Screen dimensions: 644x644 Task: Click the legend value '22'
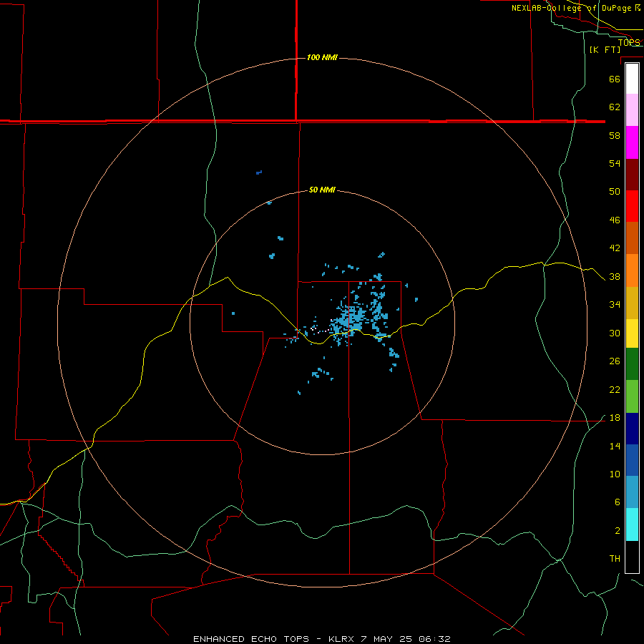[x=615, y=390]
